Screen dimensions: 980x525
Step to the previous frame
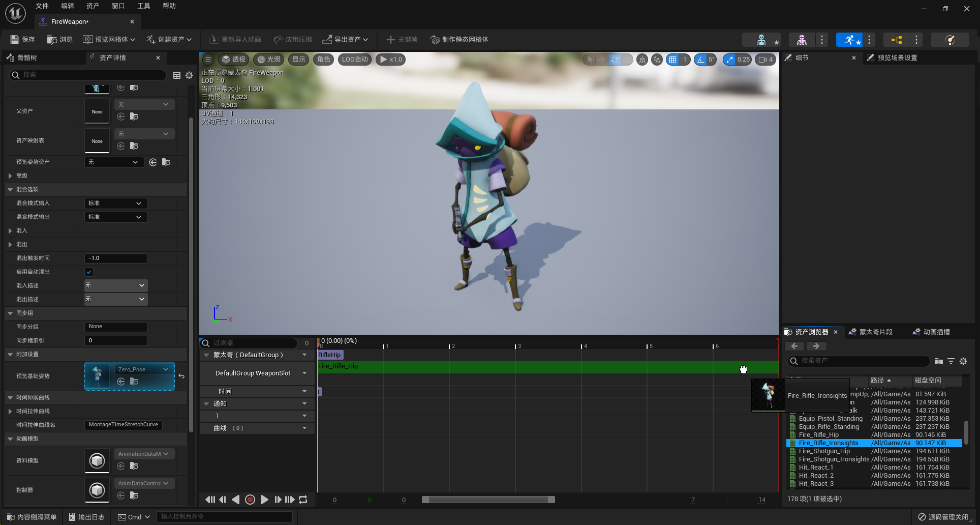(x=223, y=500)
